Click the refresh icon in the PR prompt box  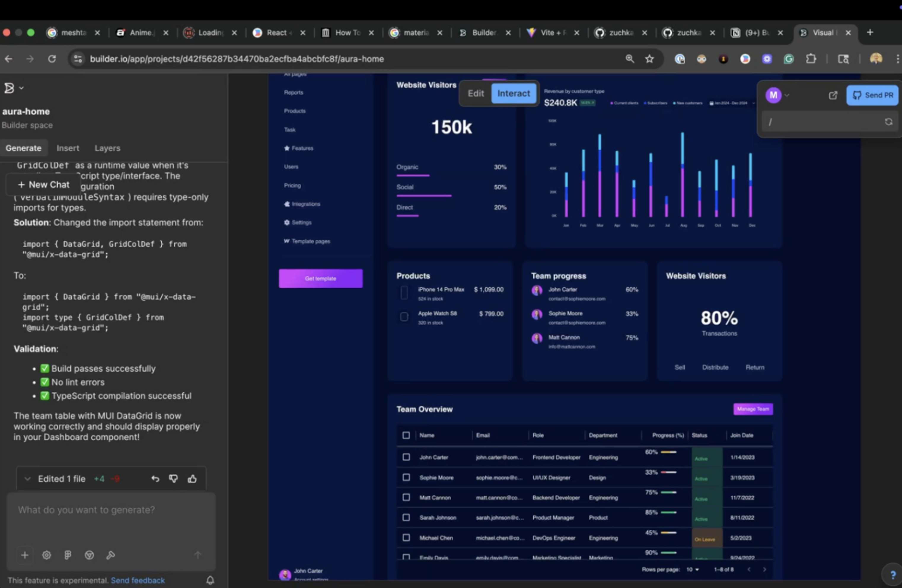[x=889, y=122]
